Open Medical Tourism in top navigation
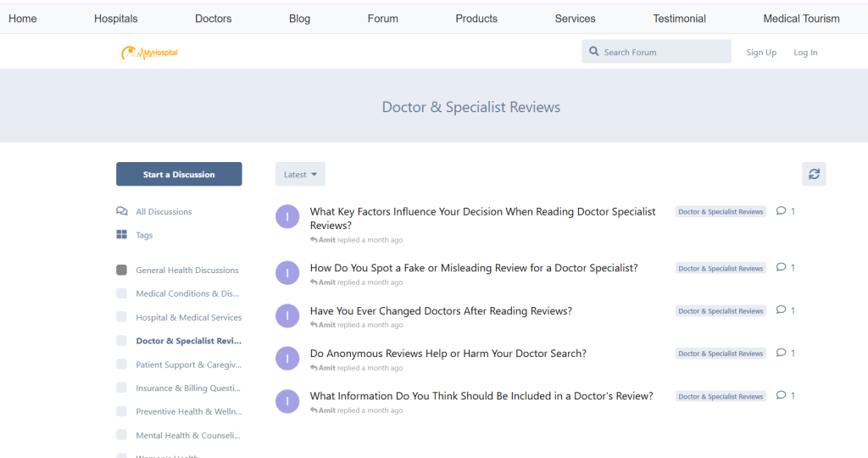 (801, 19)
